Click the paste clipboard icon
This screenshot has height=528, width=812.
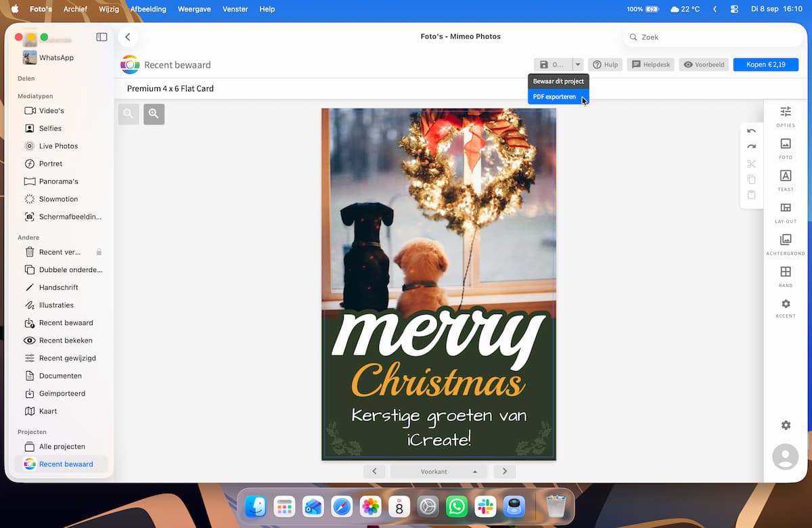pos(751,195)
